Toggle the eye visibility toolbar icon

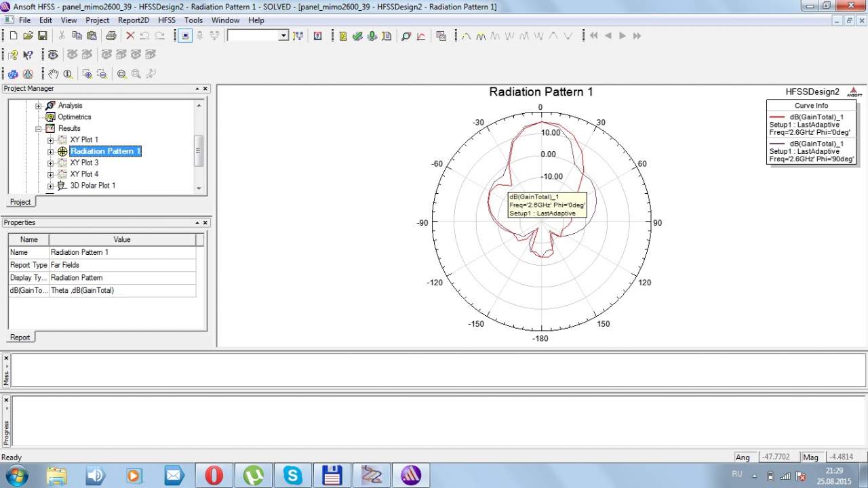tap(53, 55)
